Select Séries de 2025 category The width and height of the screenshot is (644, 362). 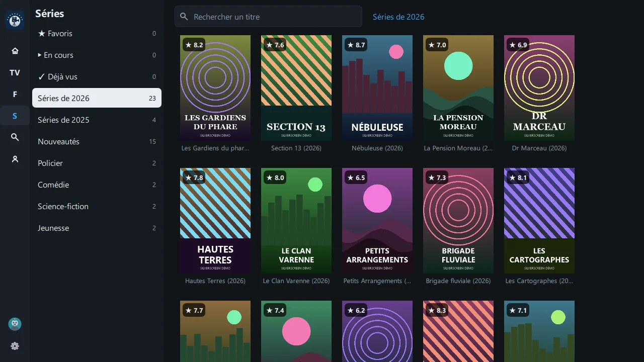tap(97, 120)
